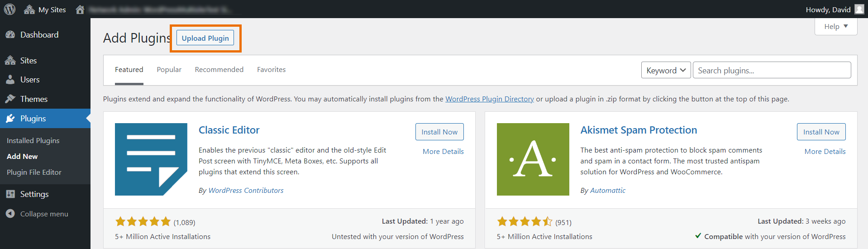This screenshot has height=249, width=868.
Task: Open the Classic Editor title link
Action: pyautogui.click(x=229, y=130)
